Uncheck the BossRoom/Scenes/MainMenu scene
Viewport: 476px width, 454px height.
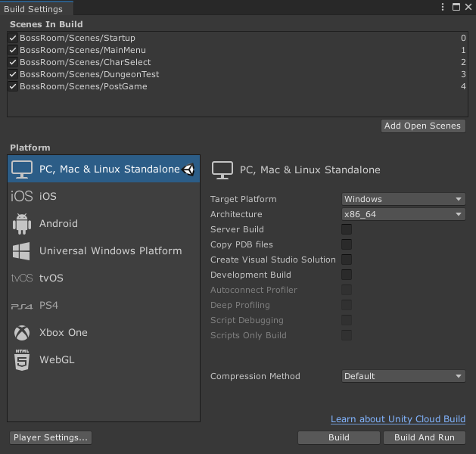(13, 50)
